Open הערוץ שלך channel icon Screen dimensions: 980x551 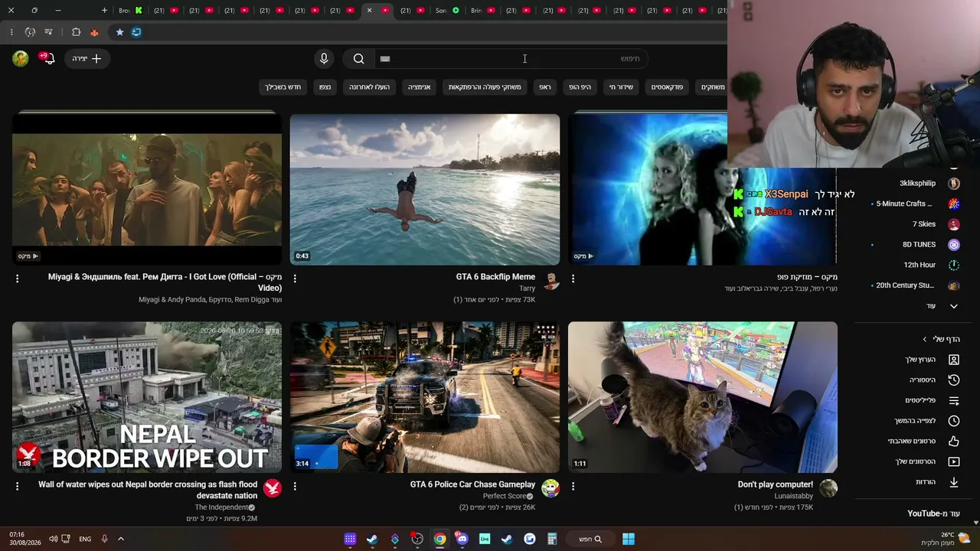coord(954,360)
